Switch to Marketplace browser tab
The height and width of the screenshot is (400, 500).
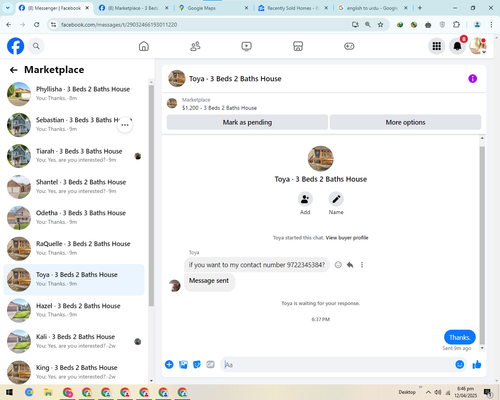133,8
